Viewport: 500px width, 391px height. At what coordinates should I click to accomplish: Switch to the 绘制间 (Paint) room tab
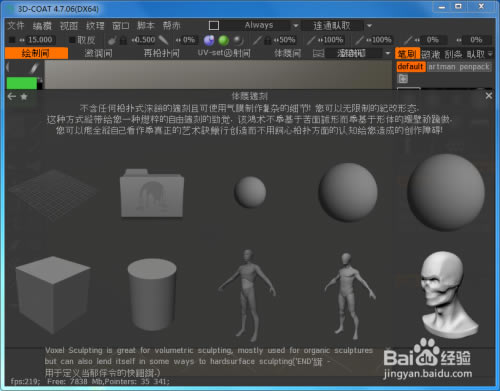pos(36,53)
